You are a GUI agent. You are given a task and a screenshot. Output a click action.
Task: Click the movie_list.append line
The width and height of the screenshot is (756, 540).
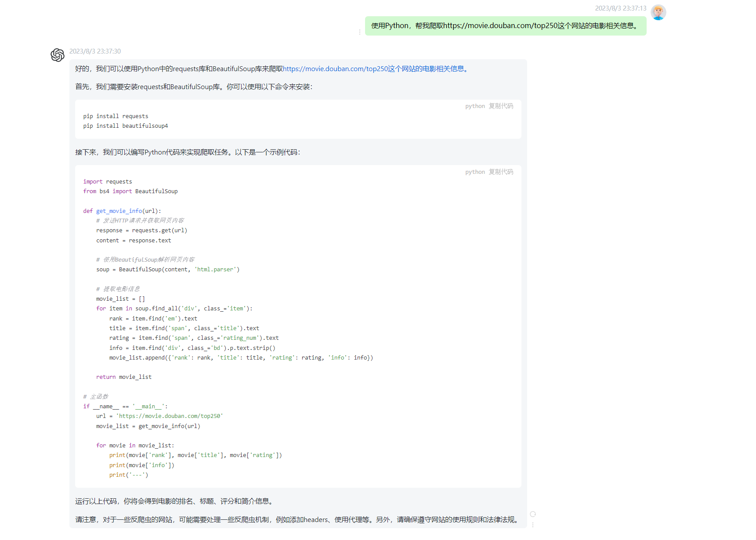(x=241, y=358)
